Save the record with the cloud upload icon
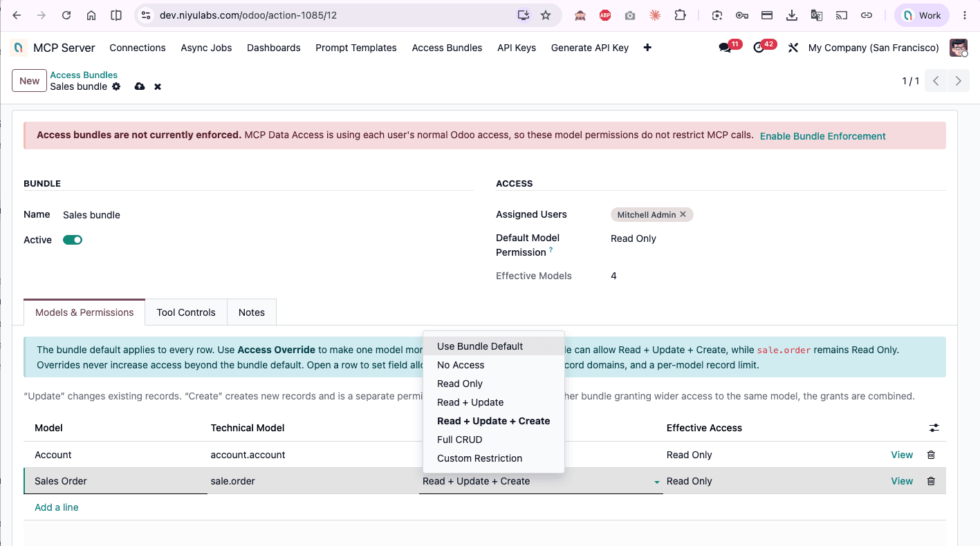980x546 pixels. click(140, 86)
